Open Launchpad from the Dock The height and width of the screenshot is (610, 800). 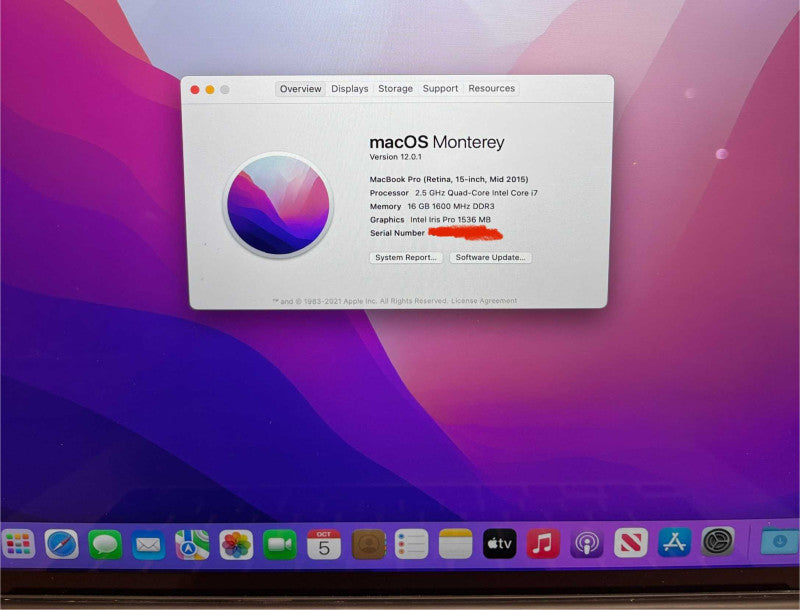click(19, 544)
